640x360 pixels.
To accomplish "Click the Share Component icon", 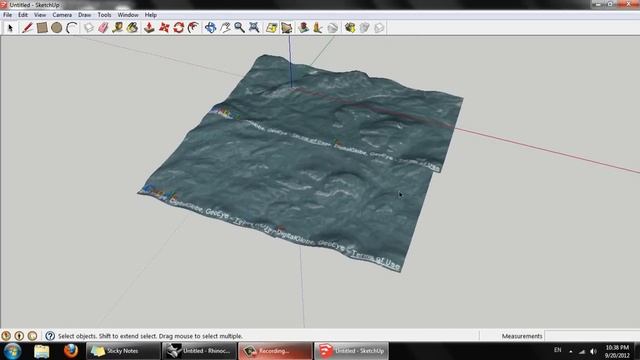I will point(379,28).
